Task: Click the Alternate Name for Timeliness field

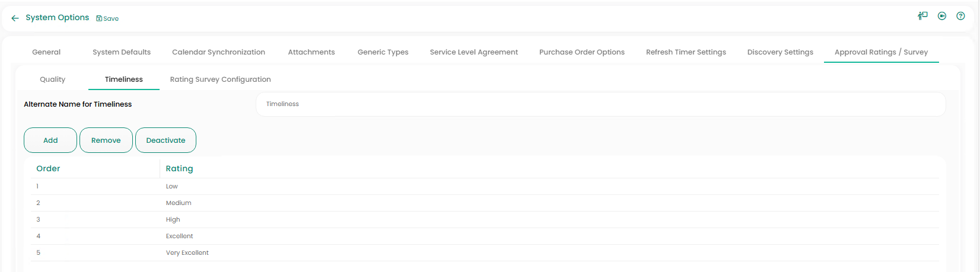Action: [x=600, y=104]
